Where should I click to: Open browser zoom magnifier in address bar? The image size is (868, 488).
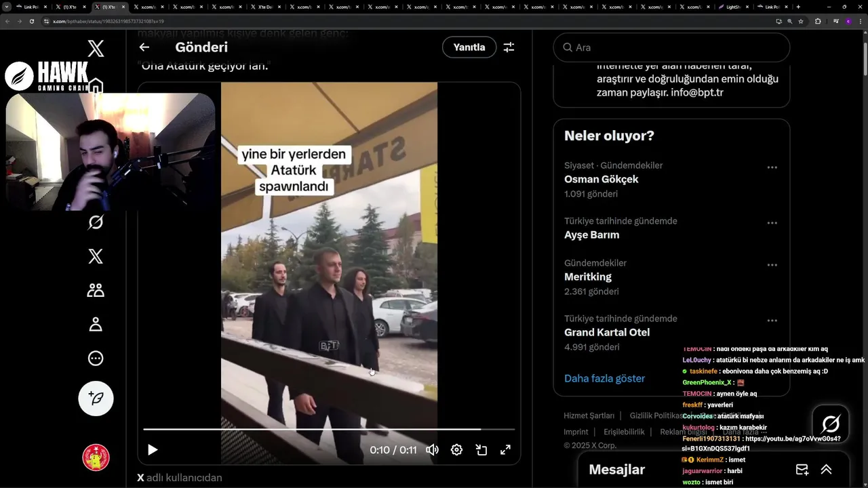click(x=789, y=21)
